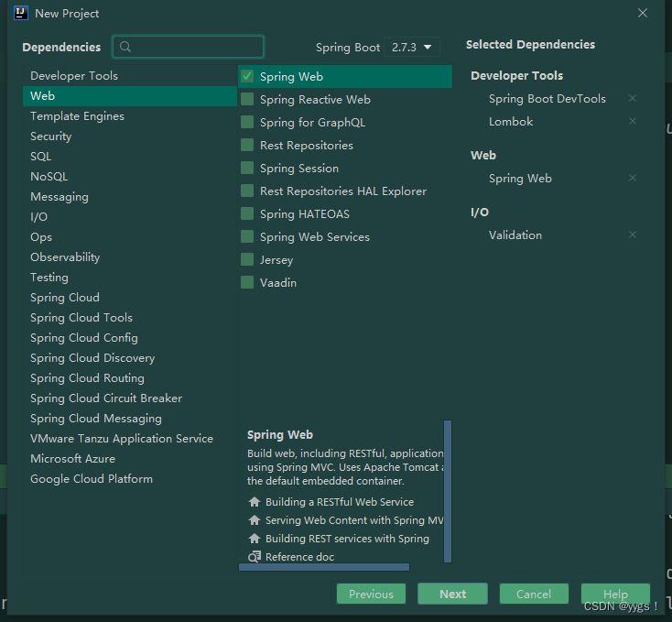Image resolution: width=672 pixels, height=622 pixels.
Task: Check the Jersey checkbox
Action: point(247,260)
